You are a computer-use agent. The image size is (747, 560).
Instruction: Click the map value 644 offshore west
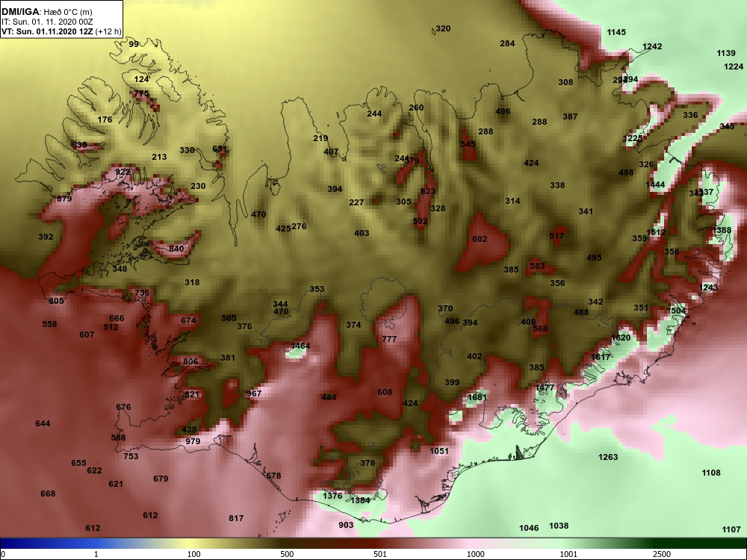(x=43, y=423)
